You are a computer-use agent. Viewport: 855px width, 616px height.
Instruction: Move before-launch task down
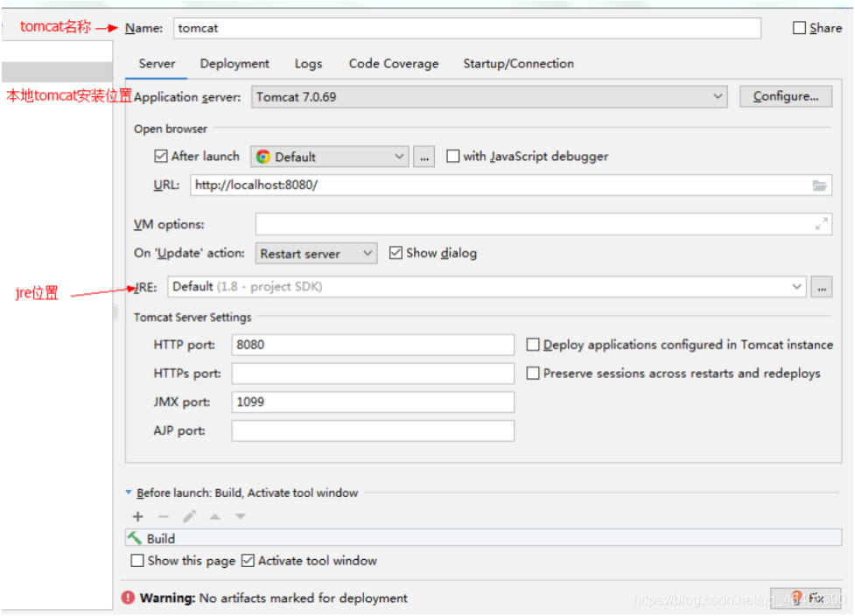(x=241, y=516)
